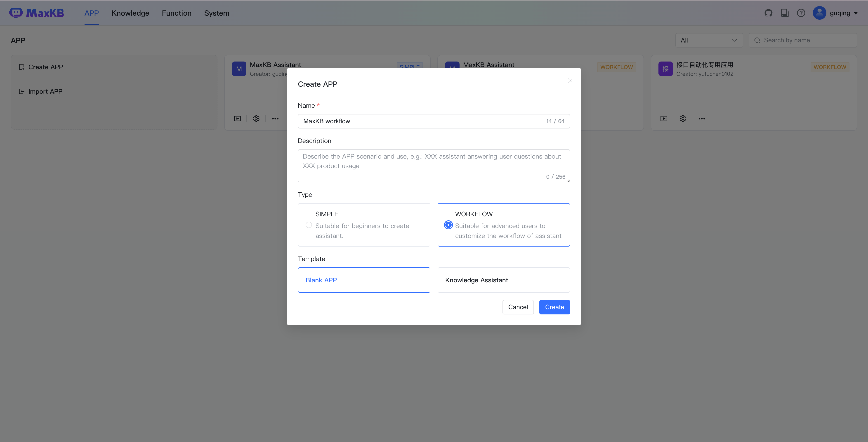Choose the Blank APP template
Image resolution: width=868 pixels, height=442 pixels.
(364, 280)
